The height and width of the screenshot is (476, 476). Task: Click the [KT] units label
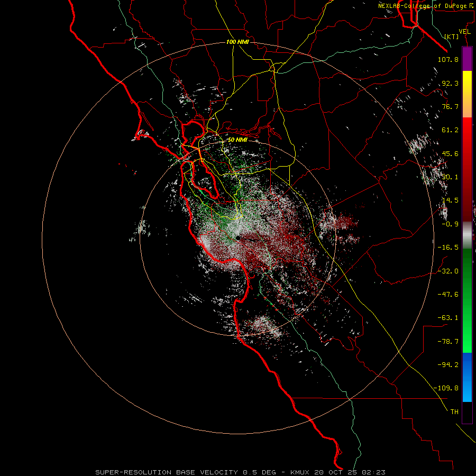click(x=452, y=36)
